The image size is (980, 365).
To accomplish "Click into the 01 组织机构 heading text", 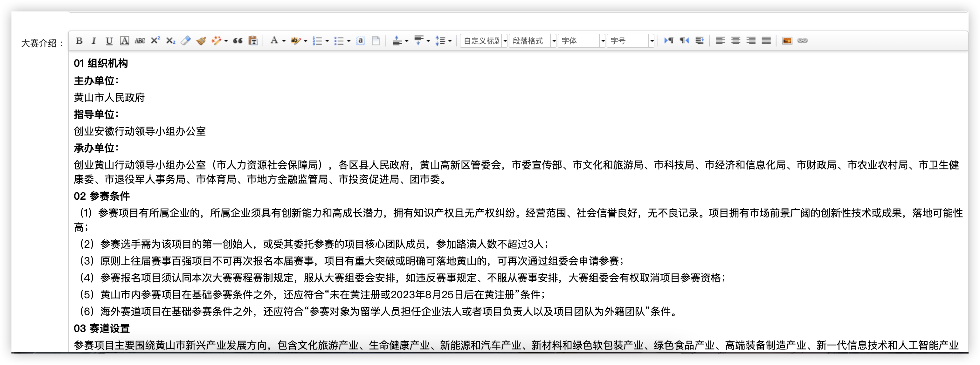I will click(101, 63).
